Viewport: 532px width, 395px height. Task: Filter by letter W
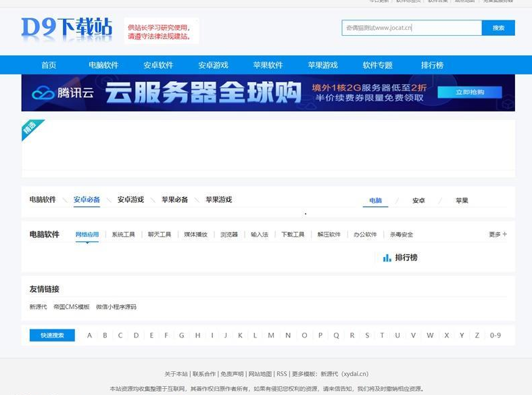click(430, 335)
